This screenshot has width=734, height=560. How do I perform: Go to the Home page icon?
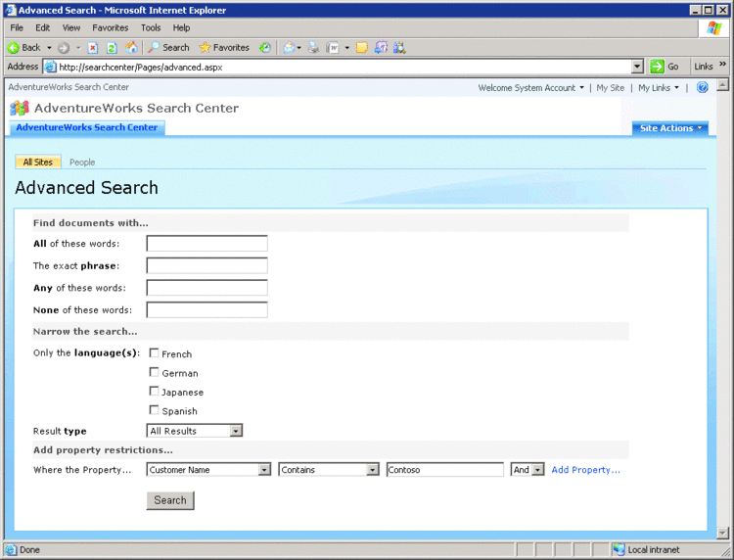pyautogui.click(x=131, y=47)
